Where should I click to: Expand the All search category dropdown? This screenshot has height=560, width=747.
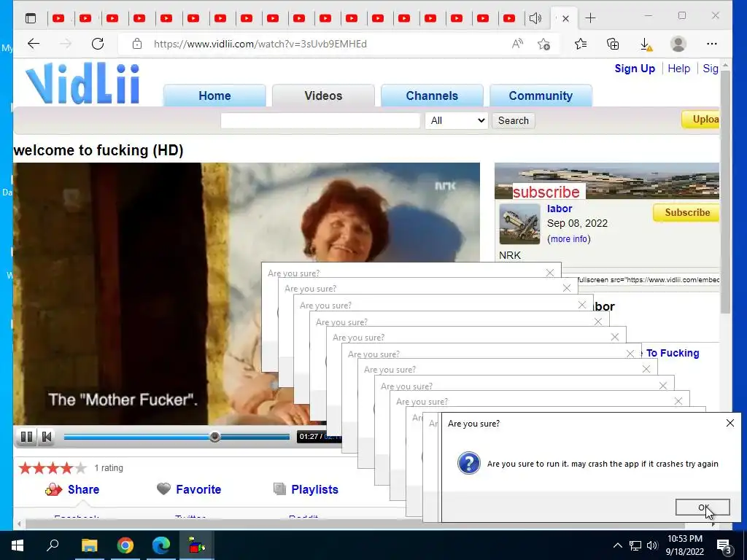tap(457, 120)
